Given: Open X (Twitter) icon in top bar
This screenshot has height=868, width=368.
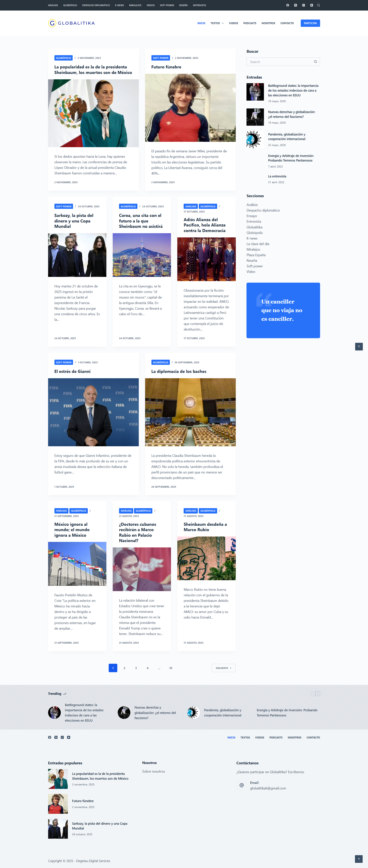Looking at the screenshot, I should pyautogui.click(x=296, y=5).
